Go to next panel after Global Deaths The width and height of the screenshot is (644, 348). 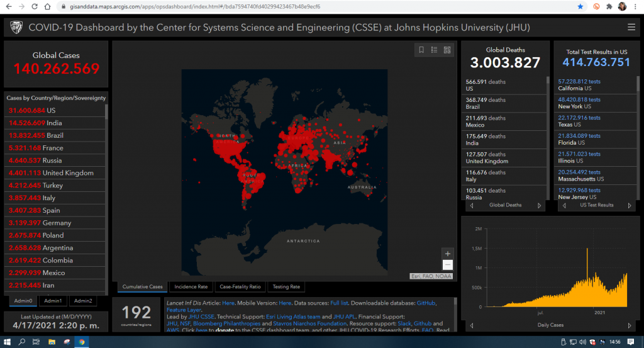(x=539, y=205)
